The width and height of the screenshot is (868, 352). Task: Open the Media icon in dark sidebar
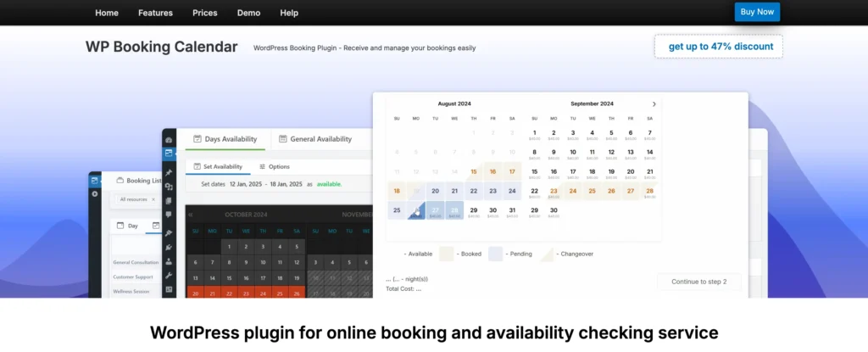(x=169, y=187)
